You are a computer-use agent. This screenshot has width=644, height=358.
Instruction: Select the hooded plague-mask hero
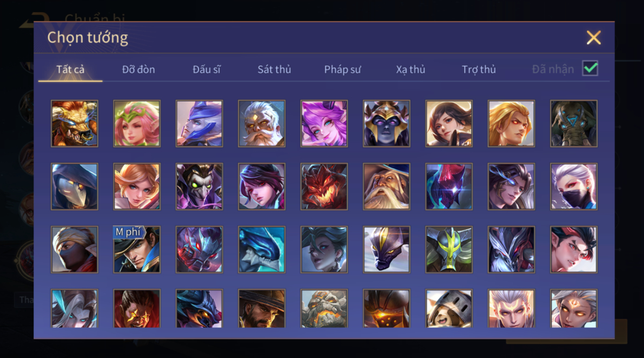pos(74,186)
